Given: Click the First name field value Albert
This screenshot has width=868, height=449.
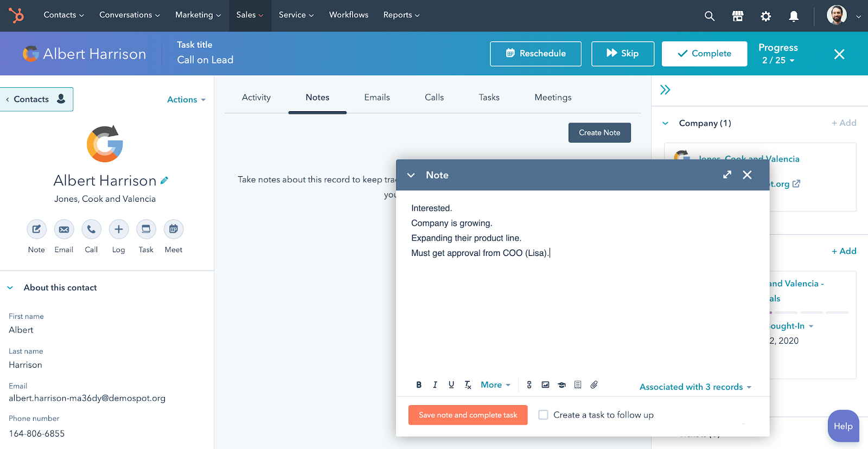Looking at the screenshot, I should tap(21, 330).
